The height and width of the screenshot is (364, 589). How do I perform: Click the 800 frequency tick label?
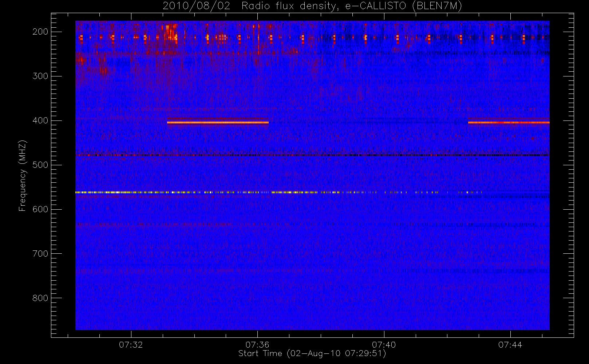point(40,298)
